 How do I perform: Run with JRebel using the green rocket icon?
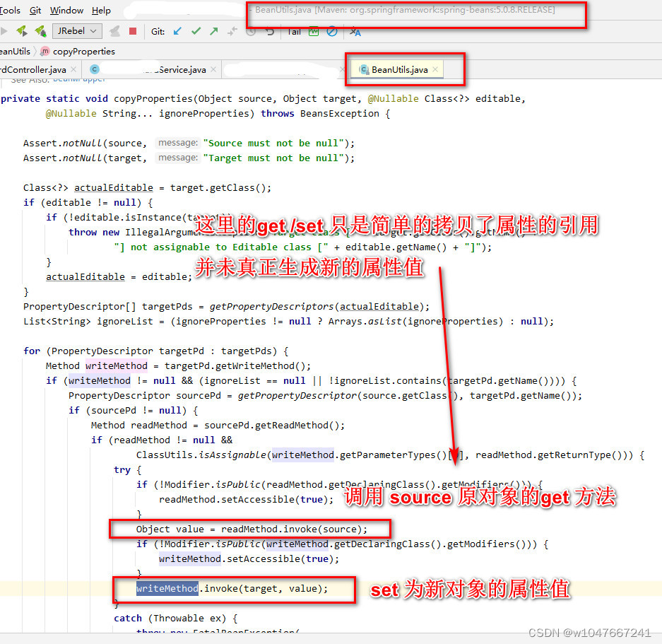tap(21, 31)
